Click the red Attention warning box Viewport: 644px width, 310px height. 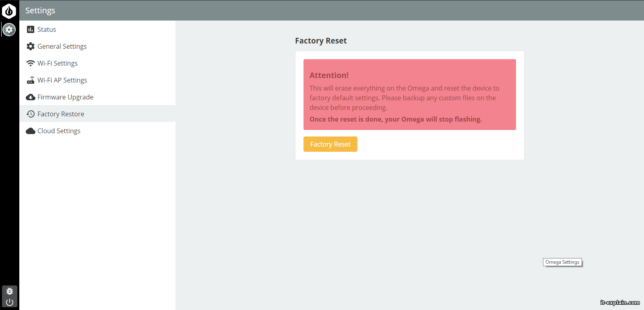tap(409, 95)
